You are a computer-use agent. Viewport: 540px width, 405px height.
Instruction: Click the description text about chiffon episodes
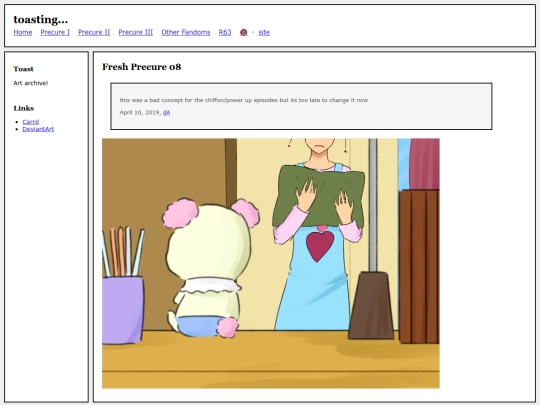(244, 100)
